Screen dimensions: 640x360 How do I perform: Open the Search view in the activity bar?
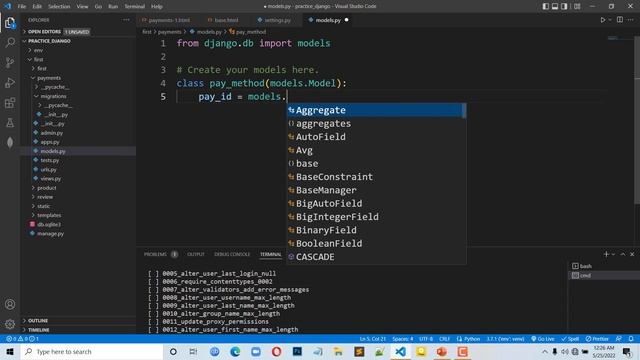point(10,42)
